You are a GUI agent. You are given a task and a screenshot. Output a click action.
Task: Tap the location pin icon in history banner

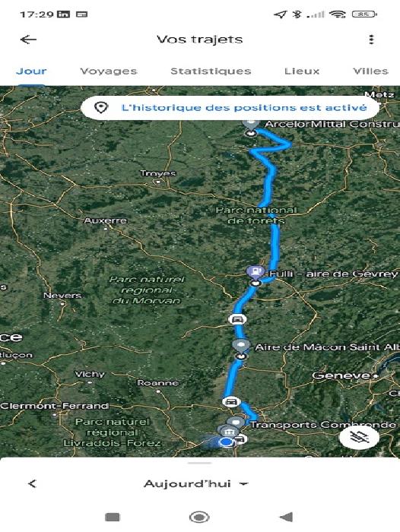pyautogui.click(x=101, y=108)
